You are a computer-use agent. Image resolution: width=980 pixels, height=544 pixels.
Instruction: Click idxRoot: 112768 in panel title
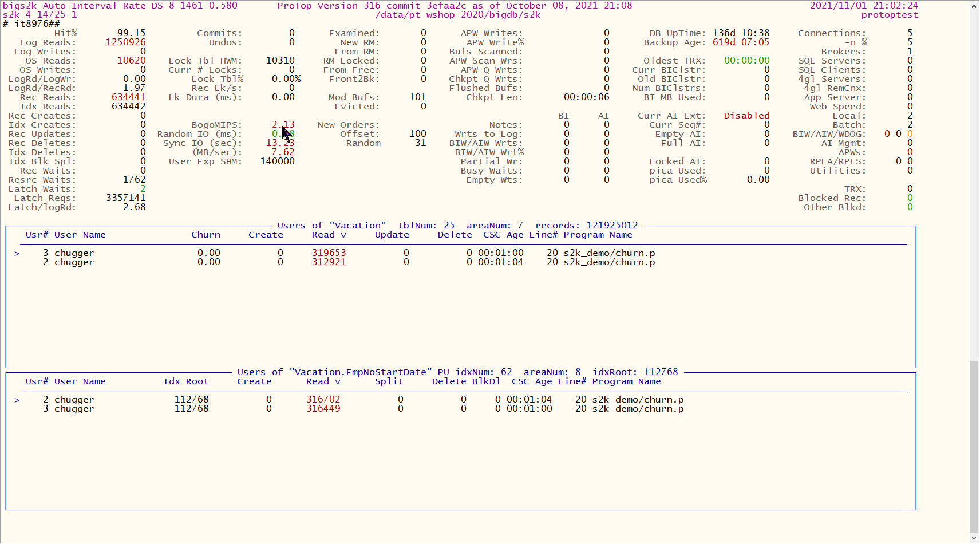point(635,372)
